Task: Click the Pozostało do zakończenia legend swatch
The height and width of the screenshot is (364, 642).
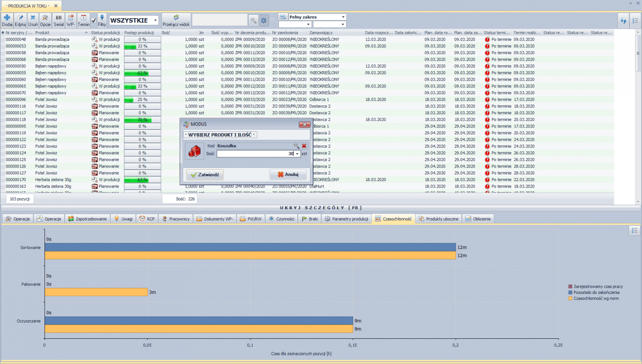Action: pyautogui.click(x=570, y=293)
